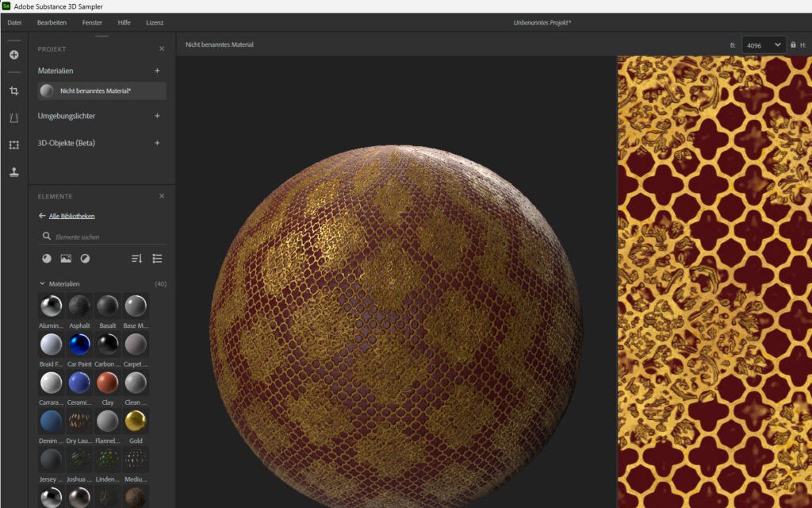Screen dimensions: 812x508
Task: Toggle the resolution aspect lock icon
Action: 793,45
